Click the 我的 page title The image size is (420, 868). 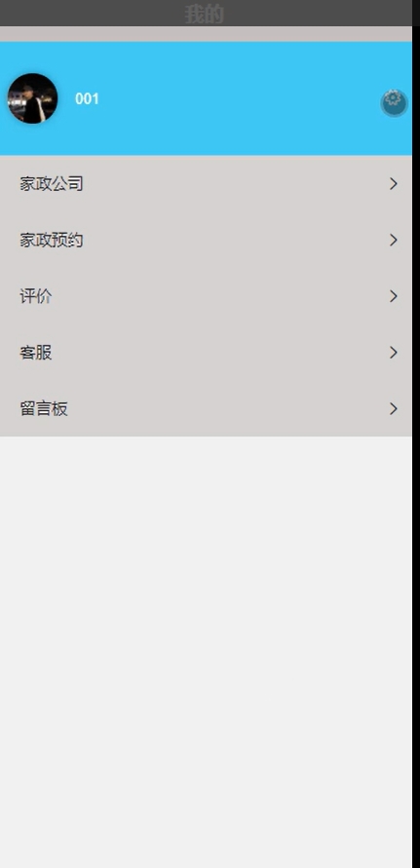coord(204,14)
